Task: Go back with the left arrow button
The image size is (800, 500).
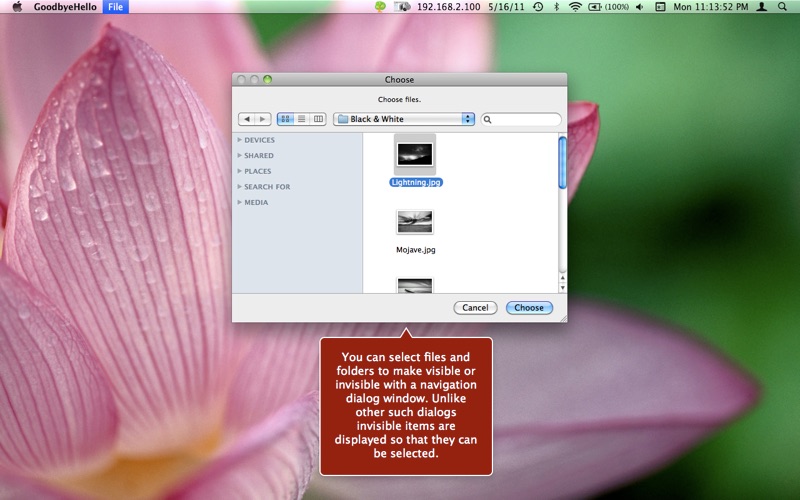Action: (246, 119)
